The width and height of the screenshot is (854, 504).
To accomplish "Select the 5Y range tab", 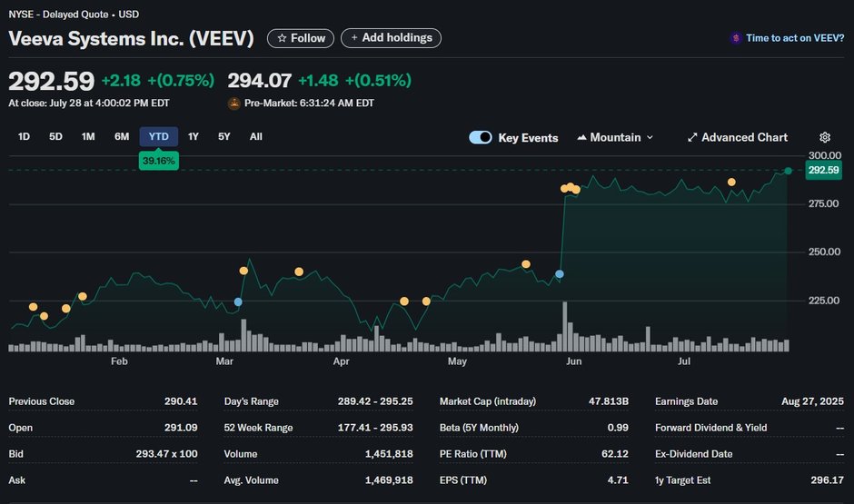I will coord(223,136).
